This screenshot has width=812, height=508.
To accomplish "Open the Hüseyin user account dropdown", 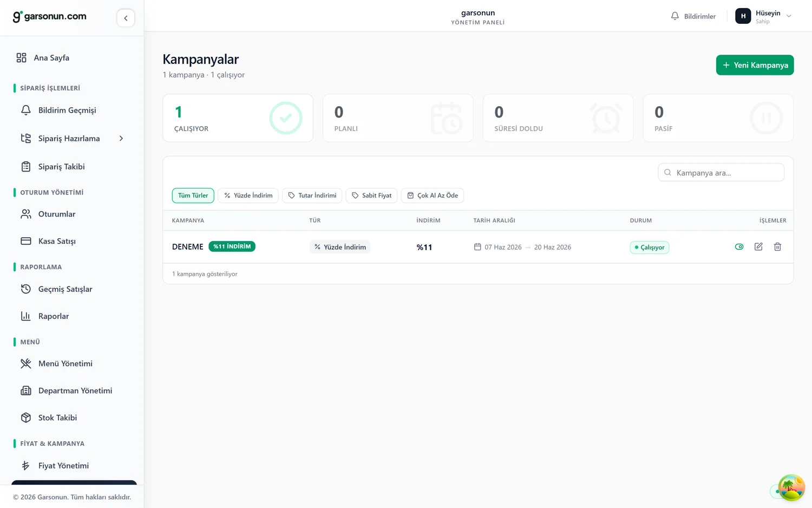I will [x=764, y=16].
